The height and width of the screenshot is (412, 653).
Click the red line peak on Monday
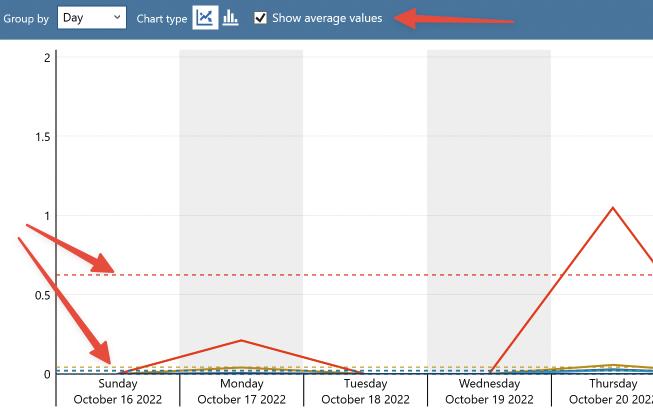[x=241, y=341]
